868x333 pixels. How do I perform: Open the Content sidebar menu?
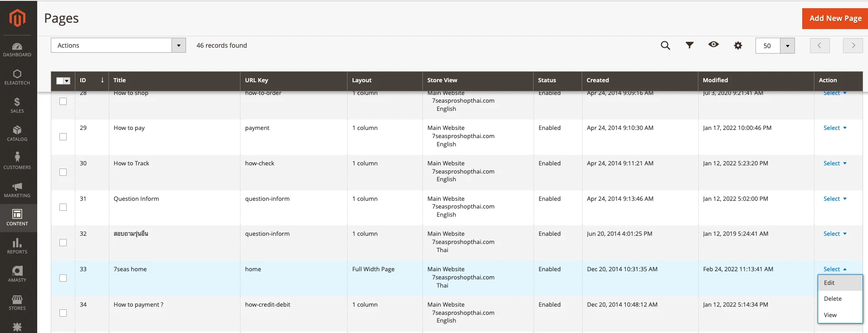coord(17,219)
